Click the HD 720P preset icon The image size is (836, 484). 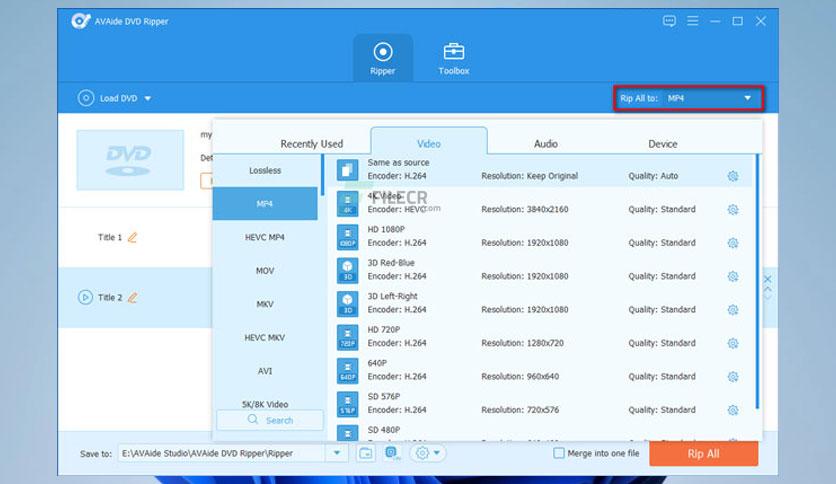[348, 338]
